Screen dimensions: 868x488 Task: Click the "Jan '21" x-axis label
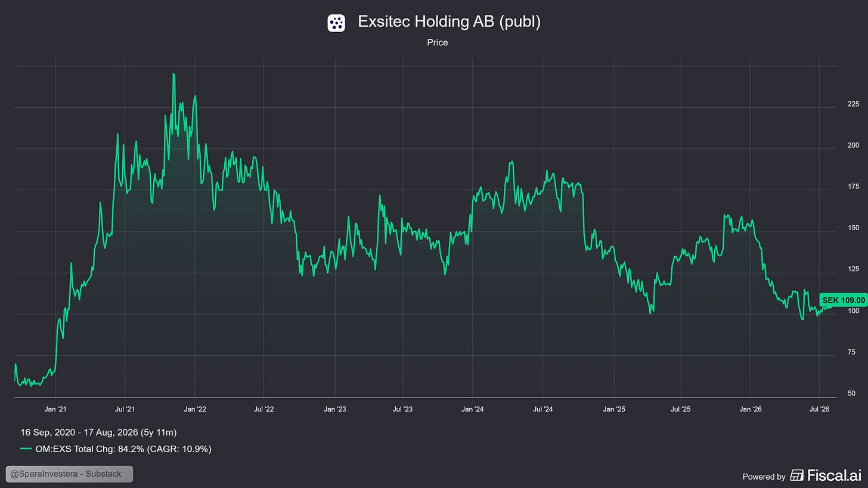55,409
